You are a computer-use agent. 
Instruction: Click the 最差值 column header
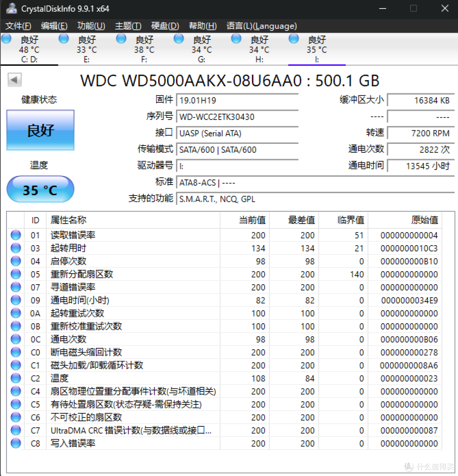point(294,220)
